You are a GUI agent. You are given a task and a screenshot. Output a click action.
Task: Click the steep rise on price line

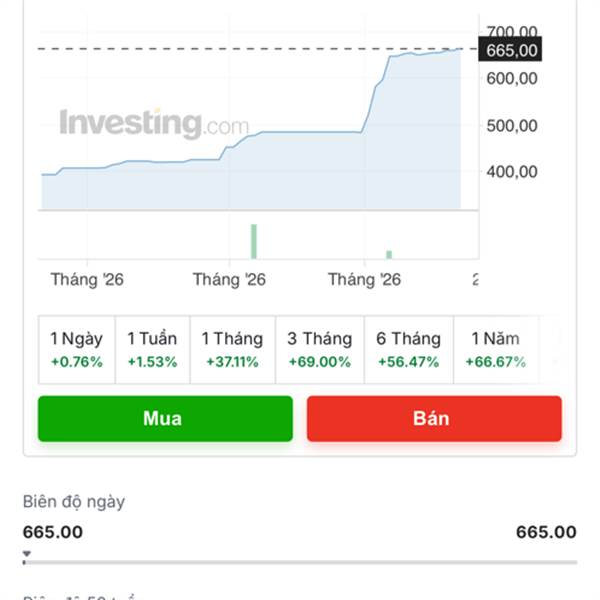pyautogui.click(x=376, y=94)
